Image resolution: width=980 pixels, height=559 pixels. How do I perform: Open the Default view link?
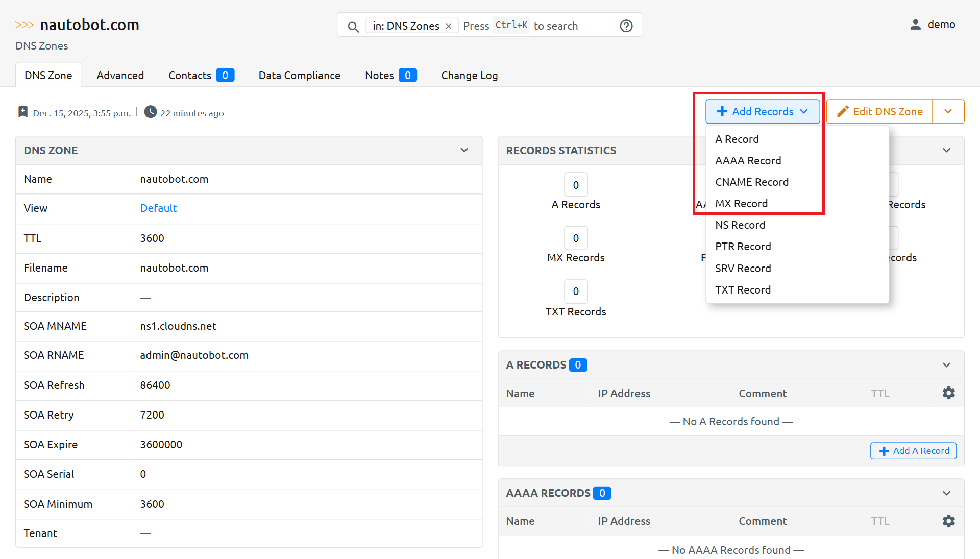coord(158,208)
